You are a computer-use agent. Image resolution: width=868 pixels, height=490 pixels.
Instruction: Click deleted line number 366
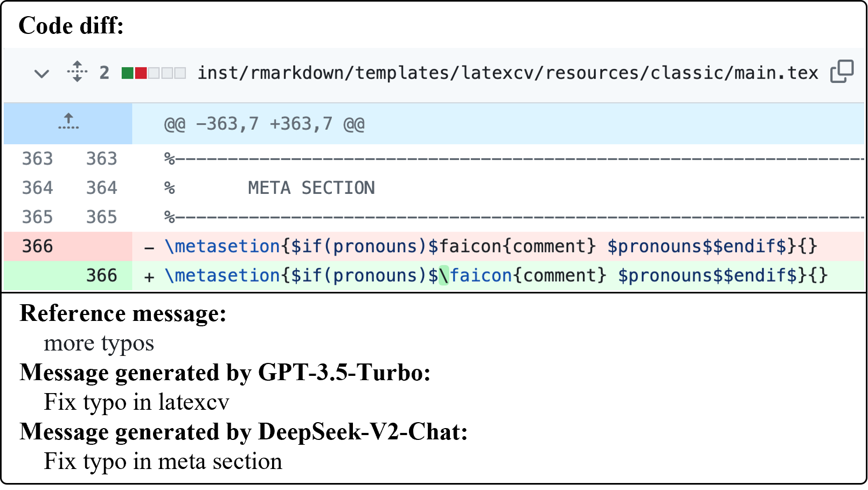(x=37, y=246)
